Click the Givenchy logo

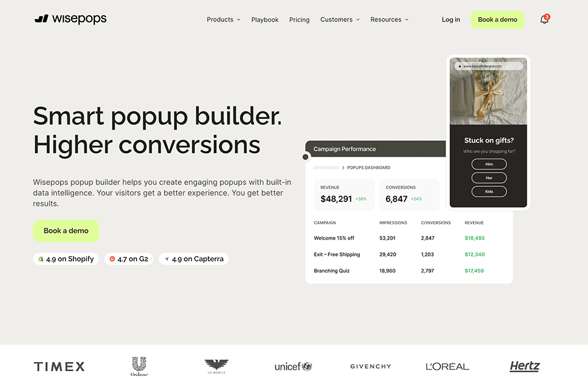(x=371, y=366)
